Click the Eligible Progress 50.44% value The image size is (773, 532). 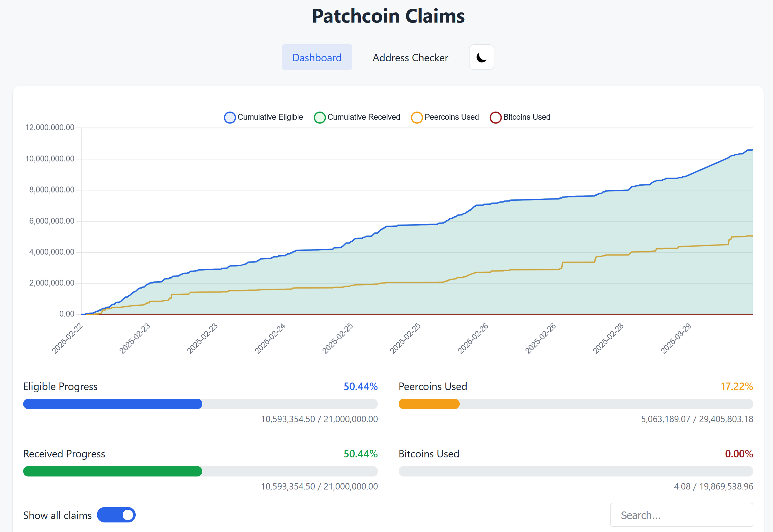coord(360,386)
